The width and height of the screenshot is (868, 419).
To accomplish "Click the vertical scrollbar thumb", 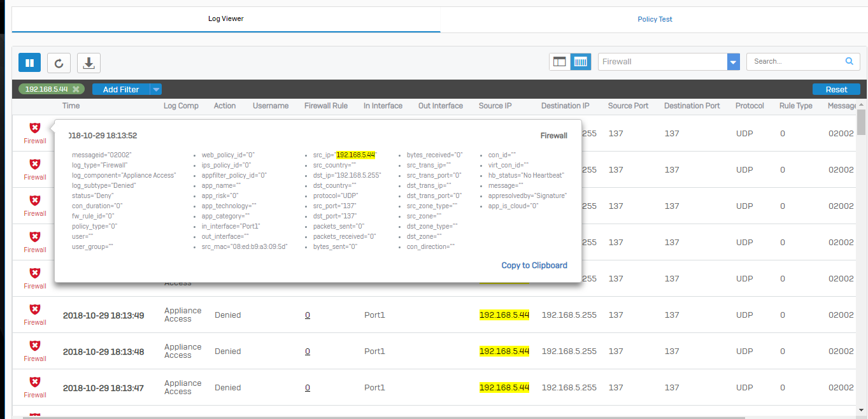I will [861, 122].
